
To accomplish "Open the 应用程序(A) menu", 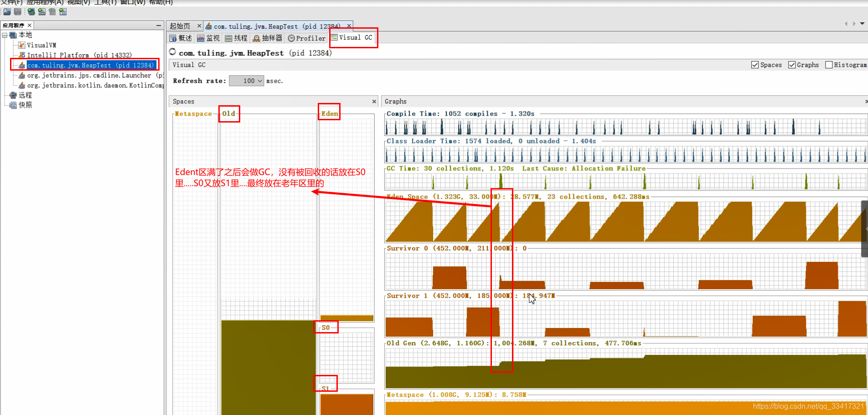I will click(45, 2).
